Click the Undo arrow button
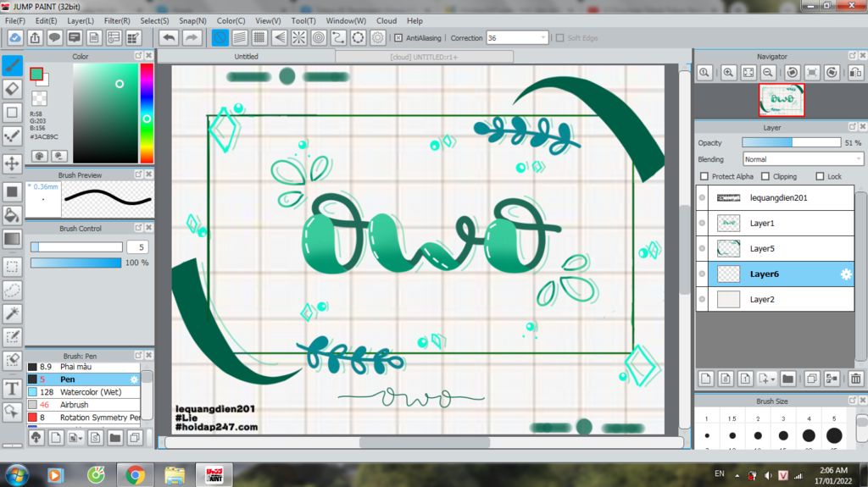 pyautogui.click(x=169, y=37)
